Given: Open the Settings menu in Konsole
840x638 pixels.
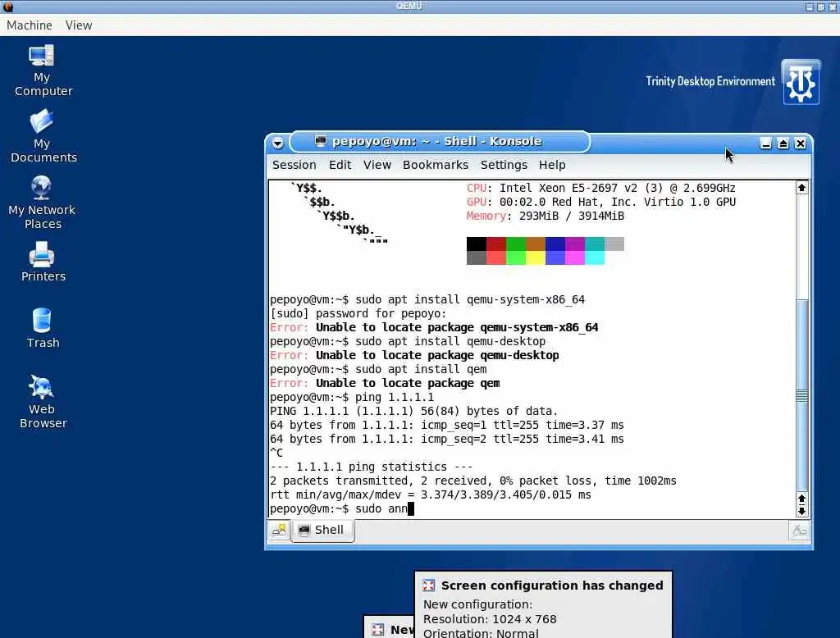Looking at the screenshot, I should pos(504,165).
